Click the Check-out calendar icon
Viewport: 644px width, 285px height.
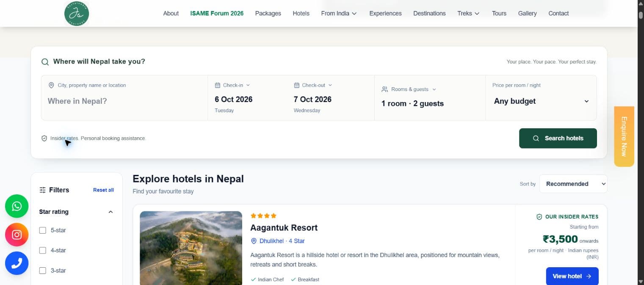click(x=296, y=85)
